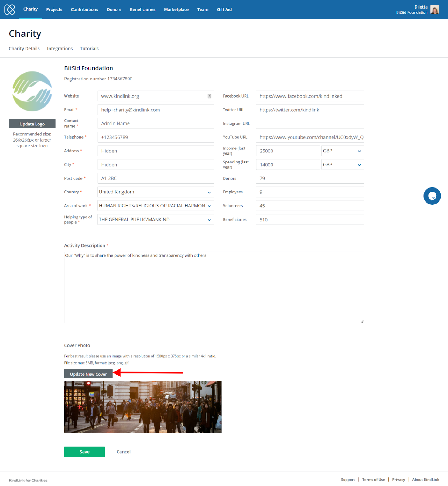Click the charity logo image
The width and height of the screenshot is (448, 486).
[32, 91]
